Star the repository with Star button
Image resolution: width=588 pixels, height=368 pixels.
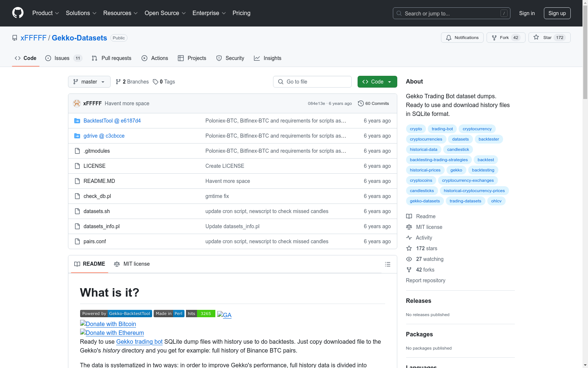click(x=549, y=38)
